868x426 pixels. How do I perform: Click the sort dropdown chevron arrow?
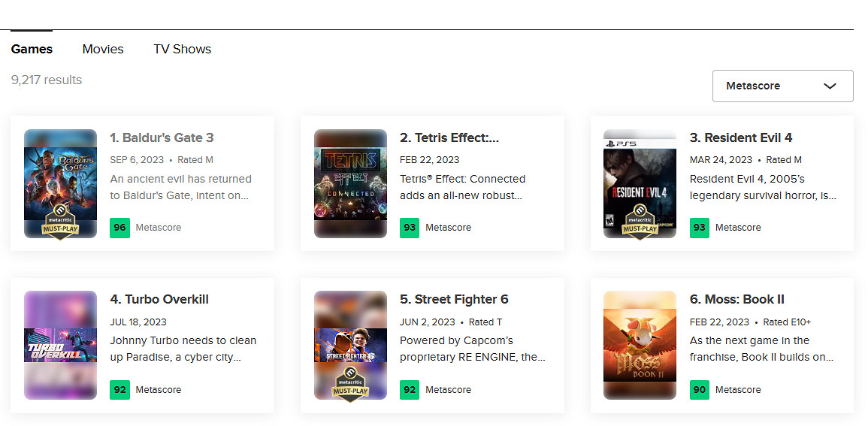tap(830, 86)
